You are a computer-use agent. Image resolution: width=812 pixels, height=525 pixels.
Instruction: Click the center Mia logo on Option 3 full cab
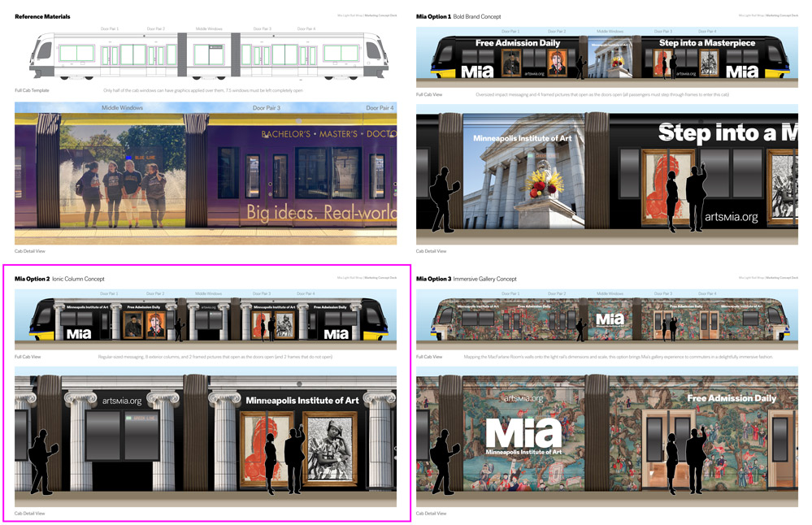[x=610, y=319]
